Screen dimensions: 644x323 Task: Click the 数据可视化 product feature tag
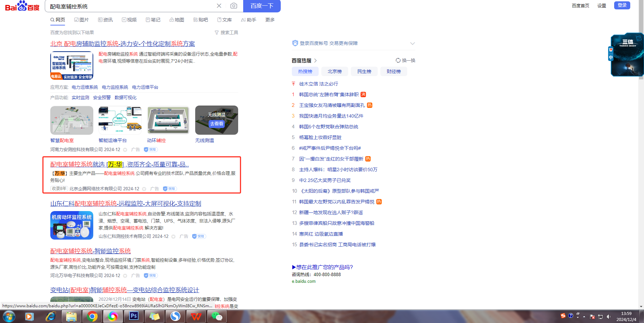click(125, 98)
